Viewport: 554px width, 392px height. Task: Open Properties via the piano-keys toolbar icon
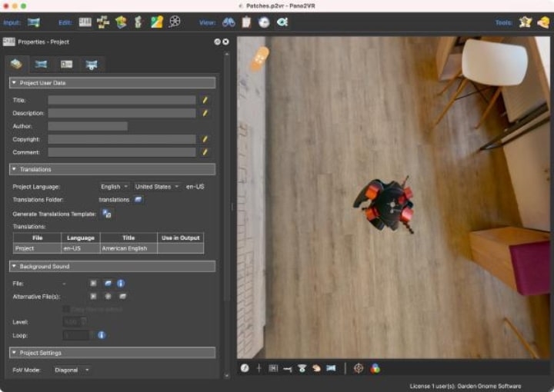[x=85, y=22]
